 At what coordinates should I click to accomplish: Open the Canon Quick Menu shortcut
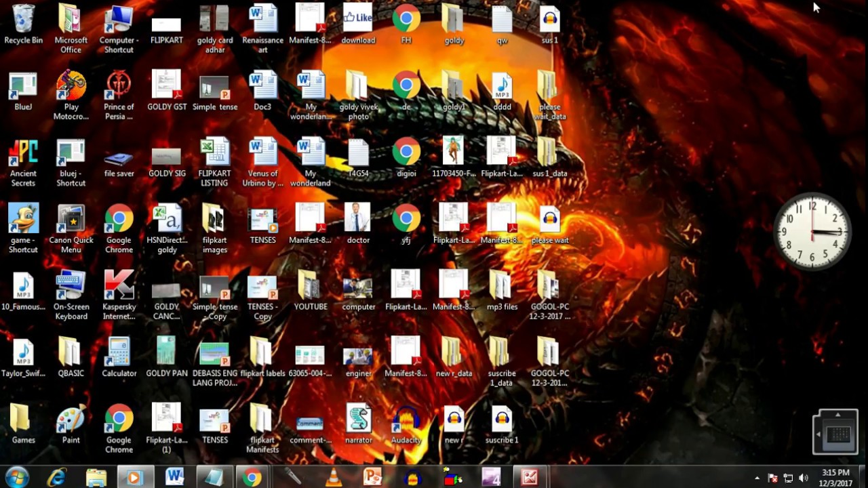coord(71,220)
